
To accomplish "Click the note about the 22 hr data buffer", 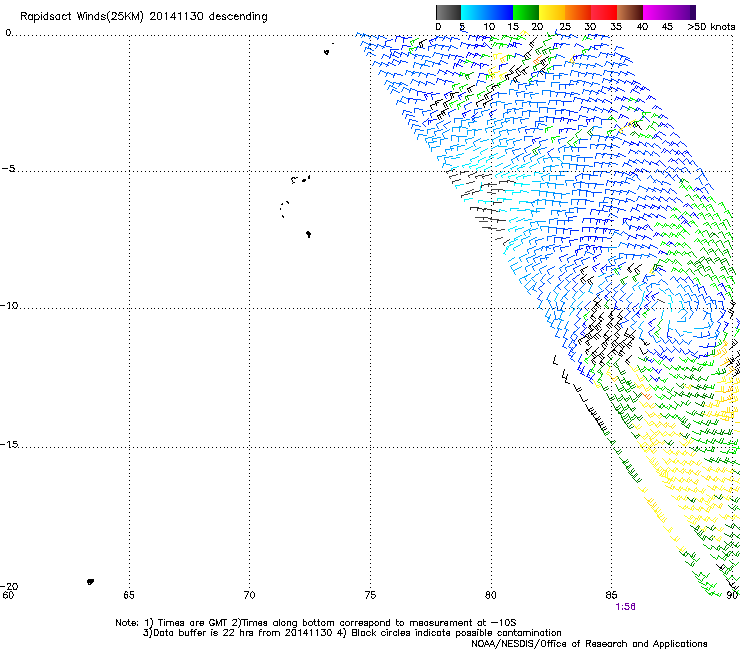I will point(352,633).
